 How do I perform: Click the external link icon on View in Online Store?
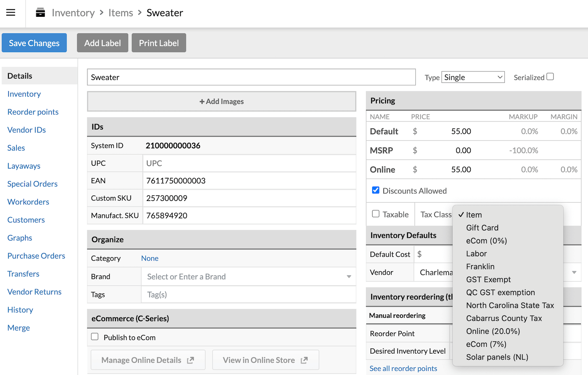tap(304, 360)
